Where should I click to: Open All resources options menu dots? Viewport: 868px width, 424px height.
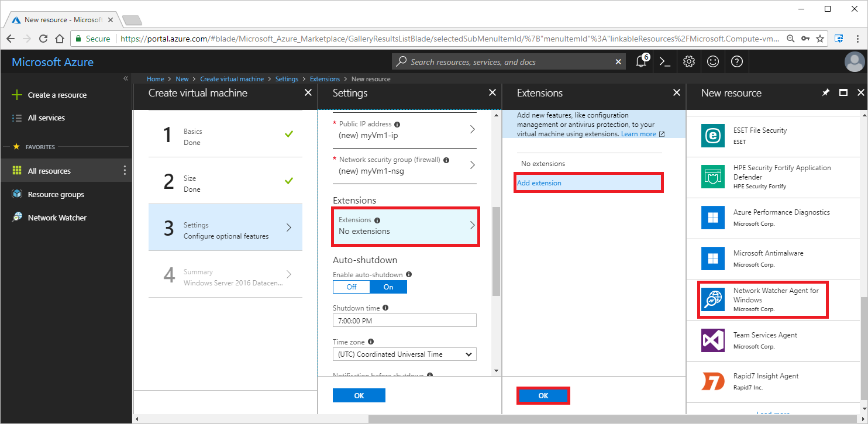click(124, 171)
